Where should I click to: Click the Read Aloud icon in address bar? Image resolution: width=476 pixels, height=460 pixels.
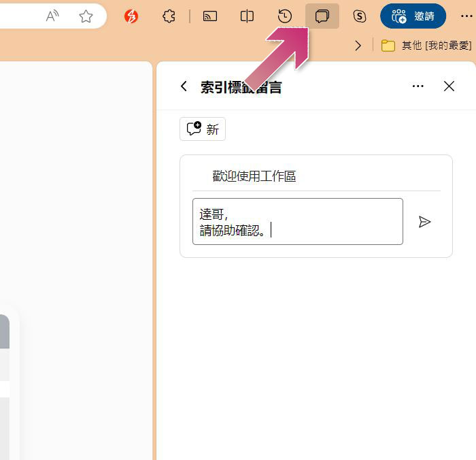tap(52, 16)
